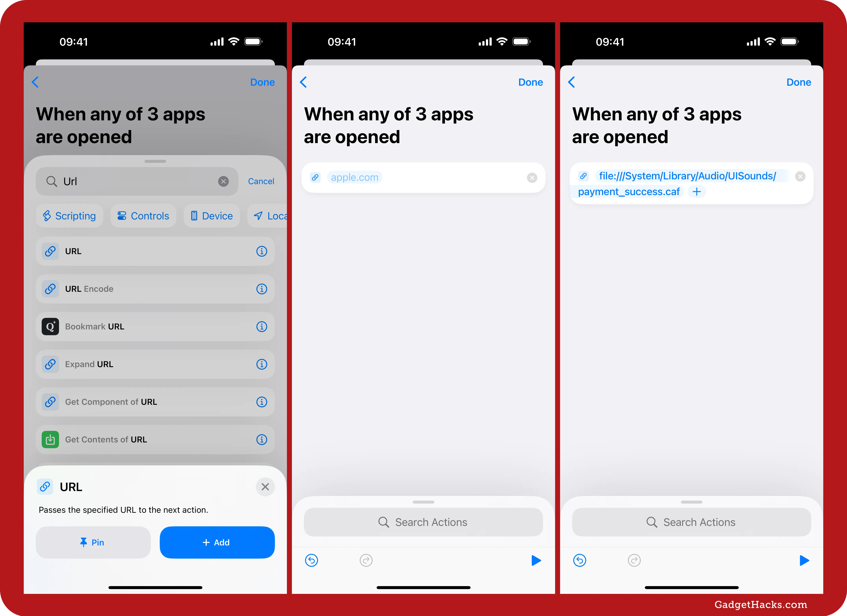Cancel the URL action search

pyautogui.click(x=260, y=181)
